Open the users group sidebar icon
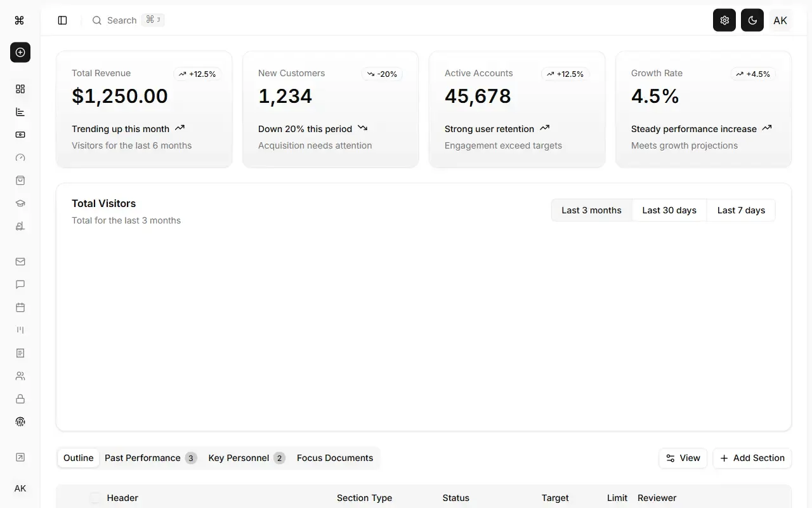This screenshot has height=508, width=812. (20, 376)
